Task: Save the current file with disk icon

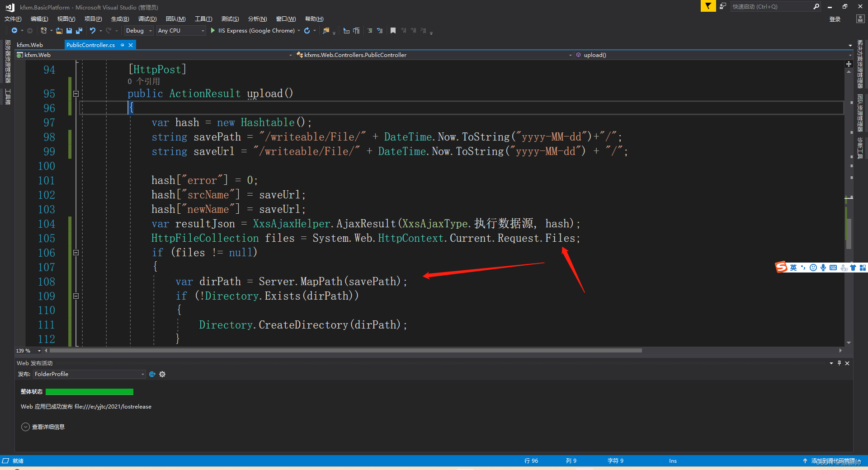Action: click(x=69, y=31)
